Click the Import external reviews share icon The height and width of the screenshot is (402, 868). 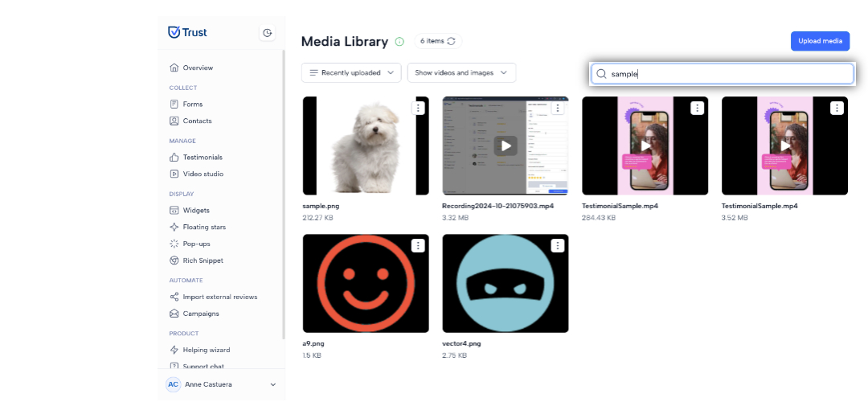(174, 297)
